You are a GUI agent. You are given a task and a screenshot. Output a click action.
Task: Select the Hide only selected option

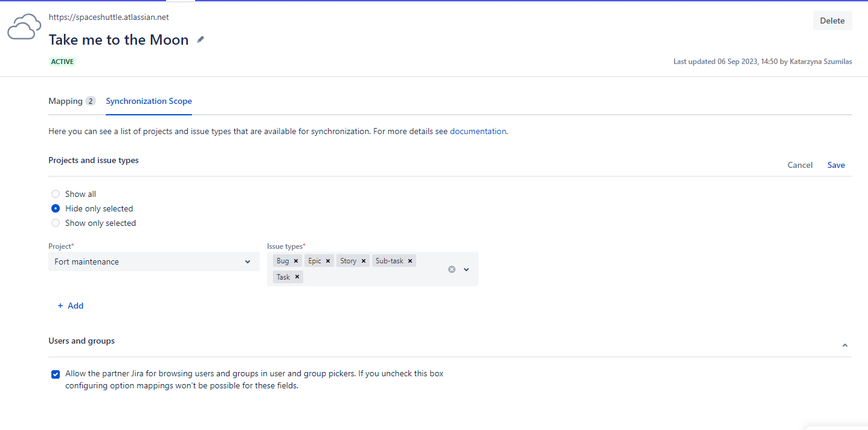56,208
